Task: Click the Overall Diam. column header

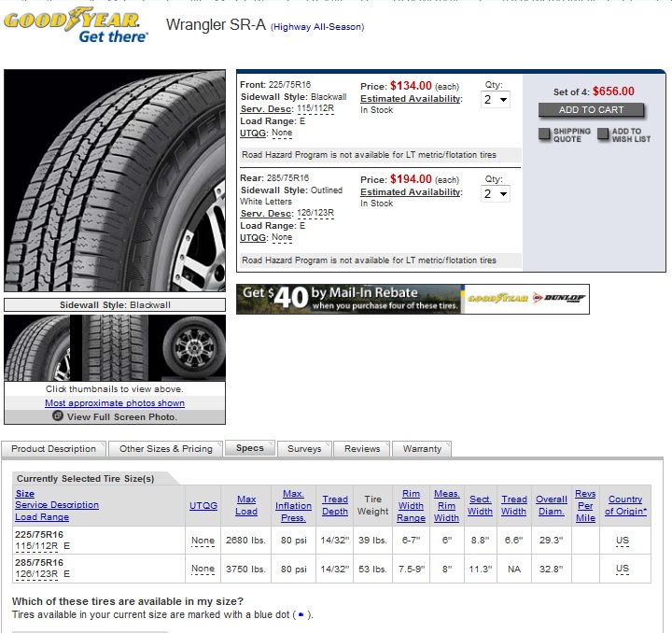Action: pyautogui.click(x=552, y=505)
